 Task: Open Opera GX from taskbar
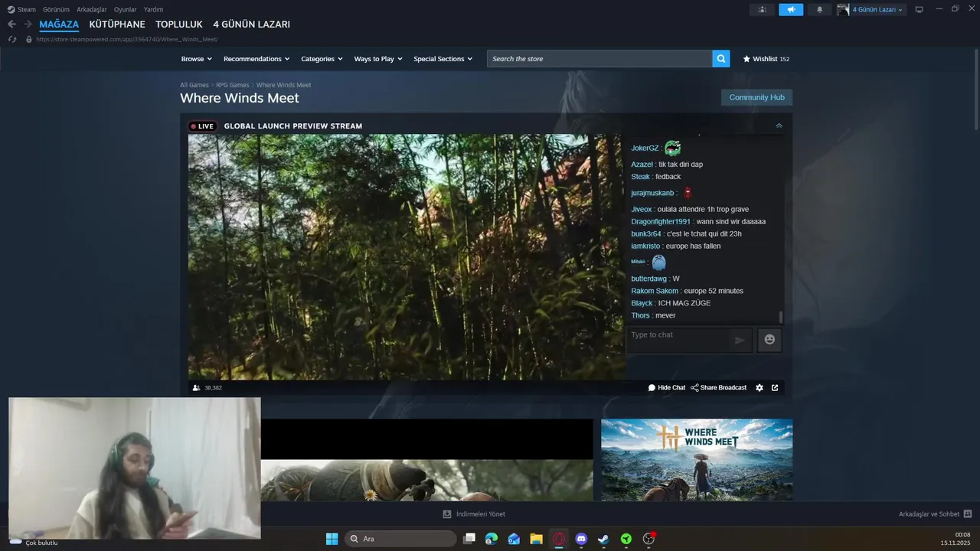(559, 539)
